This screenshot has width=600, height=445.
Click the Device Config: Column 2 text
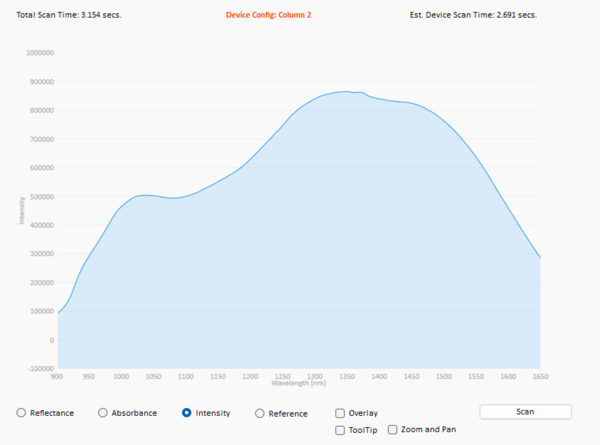269,15
